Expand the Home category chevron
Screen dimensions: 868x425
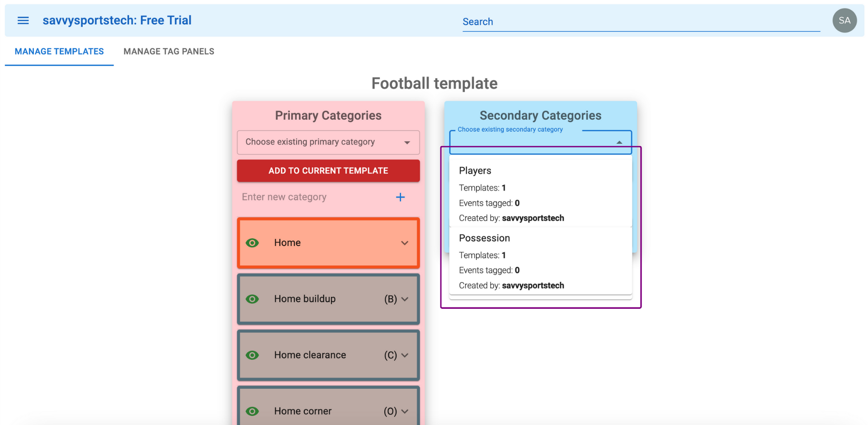(405, 243)
